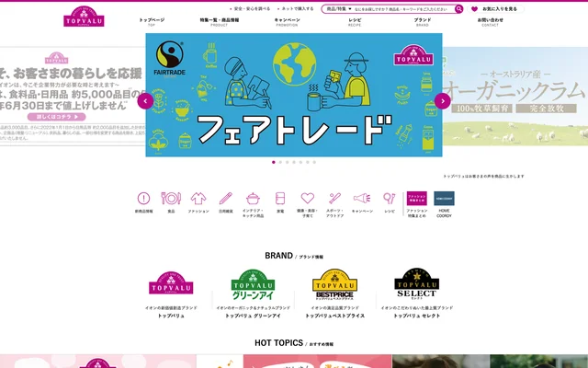This screenshot has width=588, height=368.
Task: Click the search magnifier button
Action: (x=459, y=8)
